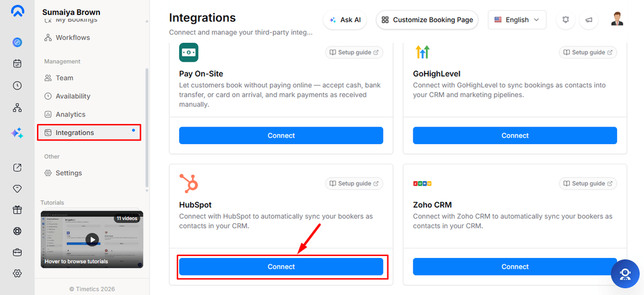Click the gift icon in left rail
The image size is (644, 295).
pyautogui.click(x=17, y=210)
